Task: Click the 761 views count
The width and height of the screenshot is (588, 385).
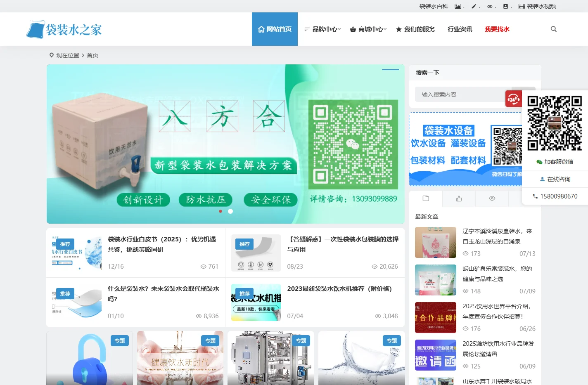Action: tap(210, 267)
